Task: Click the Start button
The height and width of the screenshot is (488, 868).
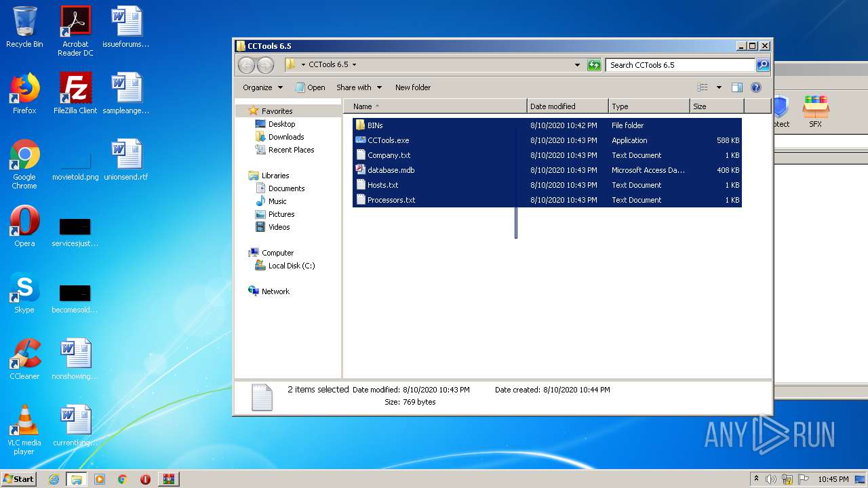Action: [x=18, y=479]
